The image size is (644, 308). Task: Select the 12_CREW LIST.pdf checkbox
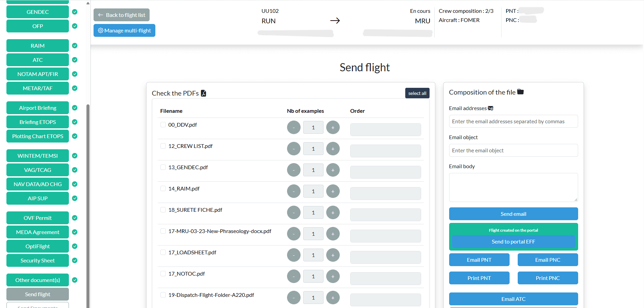163,146
